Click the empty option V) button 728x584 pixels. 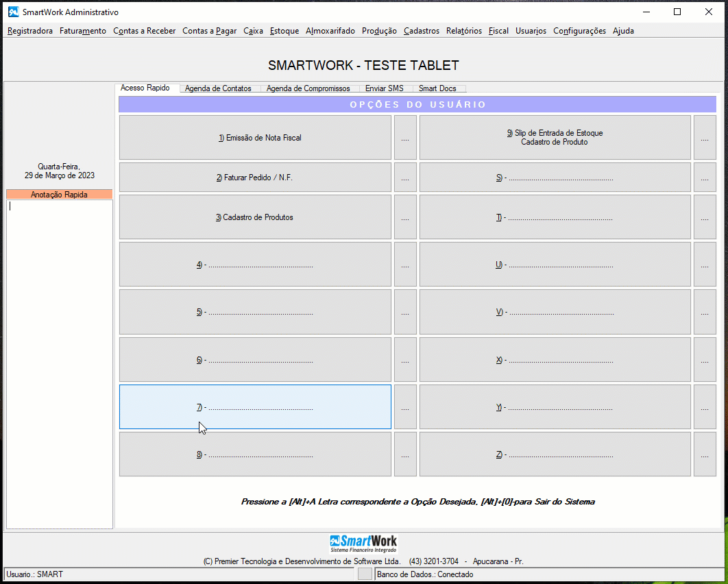[555, 311]
